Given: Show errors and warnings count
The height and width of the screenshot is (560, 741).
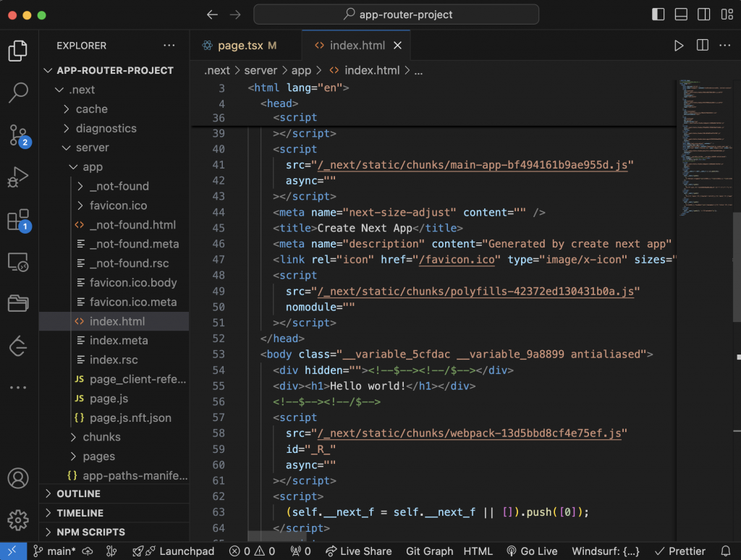Looking at the screenshot, I should click(x=252, y=551).
